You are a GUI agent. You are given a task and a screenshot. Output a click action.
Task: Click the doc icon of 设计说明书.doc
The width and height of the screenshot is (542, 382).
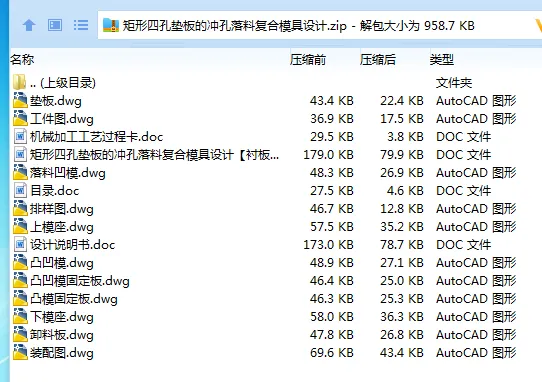coord(20,244)
